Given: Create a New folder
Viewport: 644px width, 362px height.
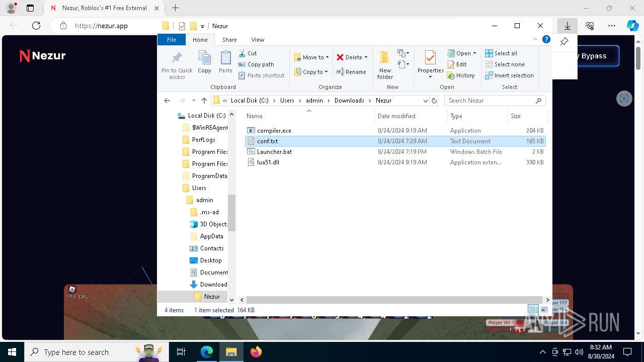Looking at the screenshot, I should (x=385, y=65).
